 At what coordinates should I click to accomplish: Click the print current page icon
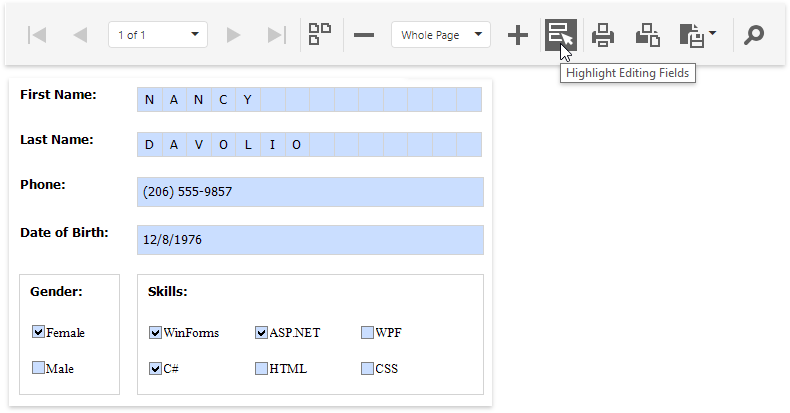(647, 35)
